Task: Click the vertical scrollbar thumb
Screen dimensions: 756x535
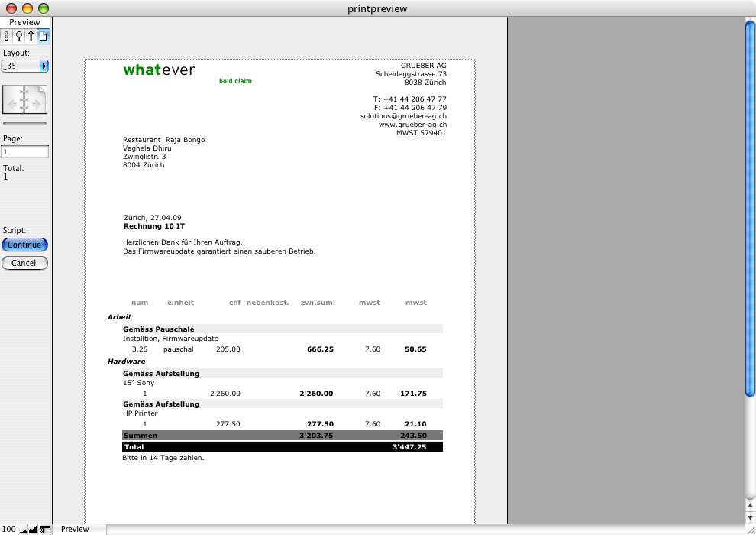Action: pos(750,206)
